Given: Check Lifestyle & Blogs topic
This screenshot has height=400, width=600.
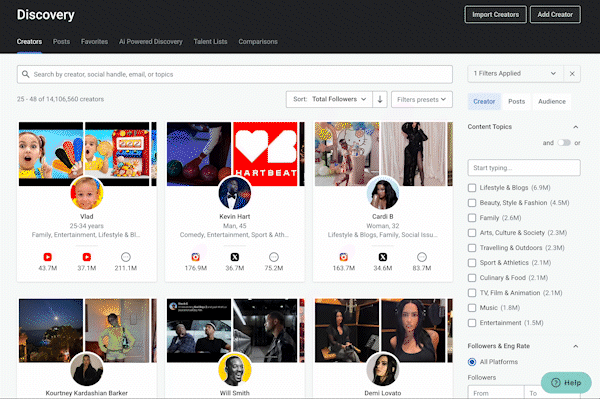Looking at the screenshot, I should point(472,188).
